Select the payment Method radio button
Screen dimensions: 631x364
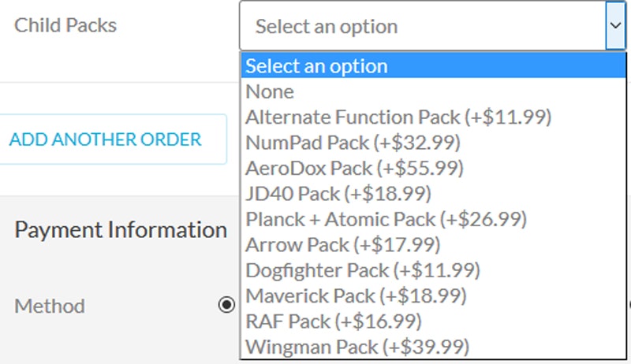[227, 305]
